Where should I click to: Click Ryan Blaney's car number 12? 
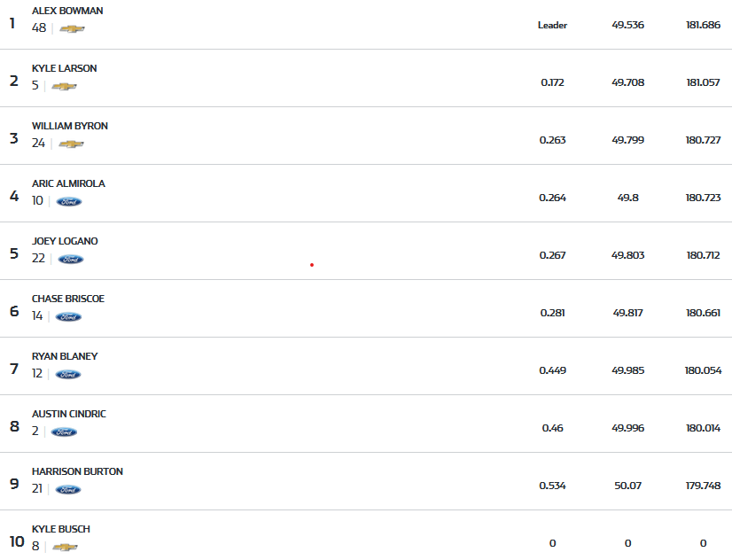[37, 374]
